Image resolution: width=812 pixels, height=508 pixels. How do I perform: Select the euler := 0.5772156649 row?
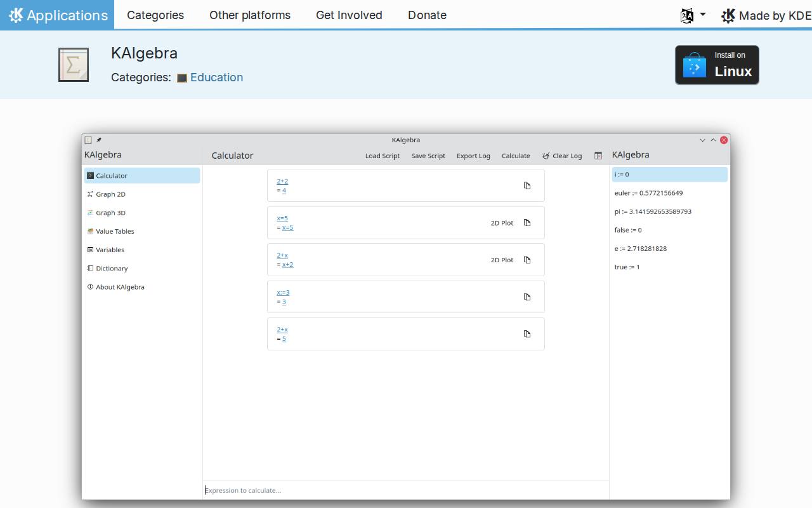click(670, 193)
